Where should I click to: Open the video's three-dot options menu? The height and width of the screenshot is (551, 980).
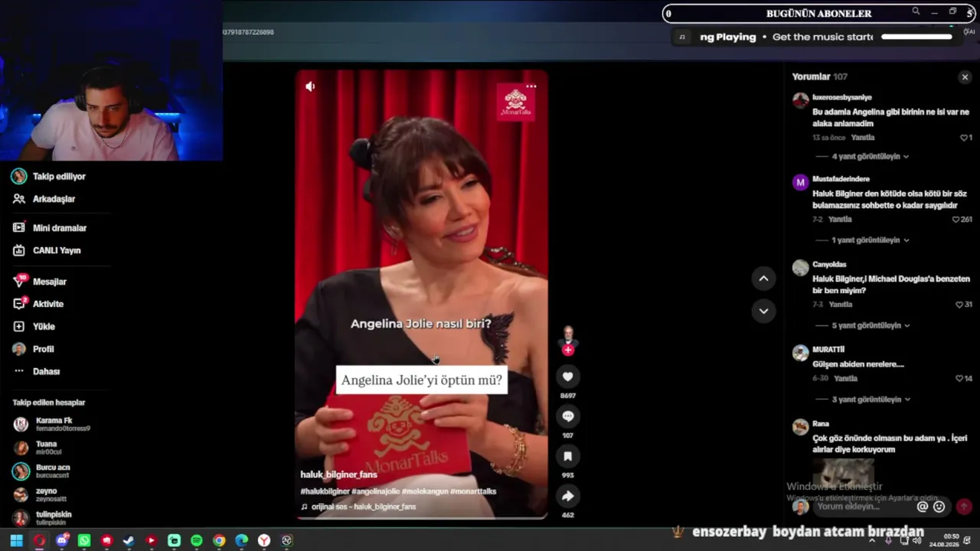coord(531,86)
